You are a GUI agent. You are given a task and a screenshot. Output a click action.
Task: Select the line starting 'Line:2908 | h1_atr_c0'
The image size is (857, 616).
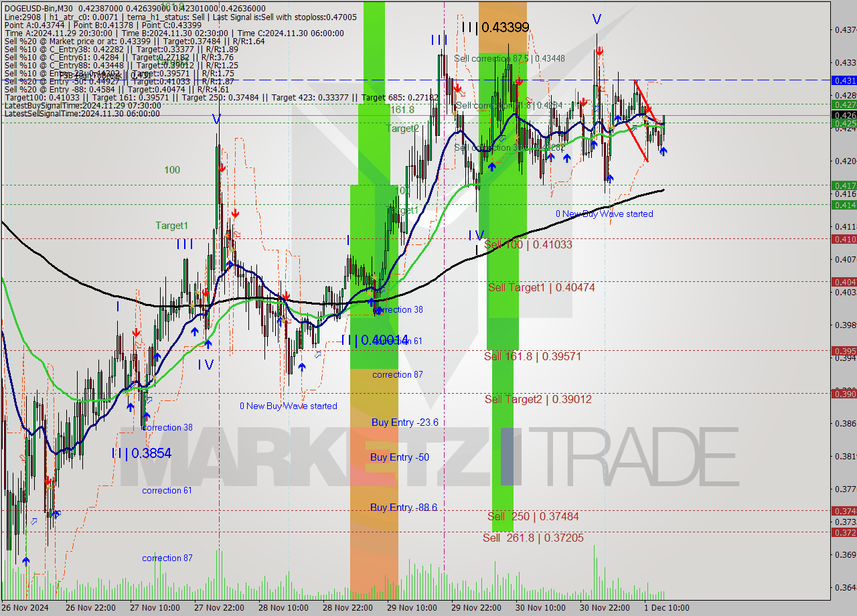tap(180, 17)
